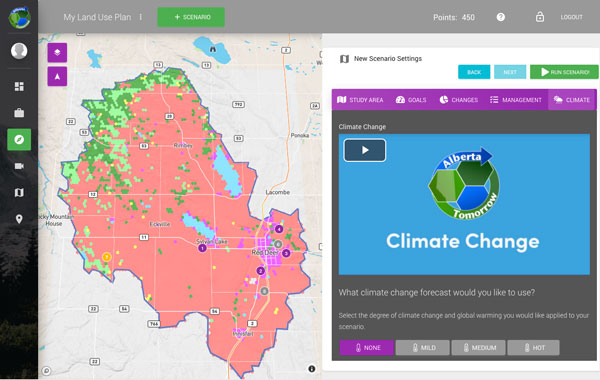
Task: Click the Back button
Action: (x=474, y=72)
